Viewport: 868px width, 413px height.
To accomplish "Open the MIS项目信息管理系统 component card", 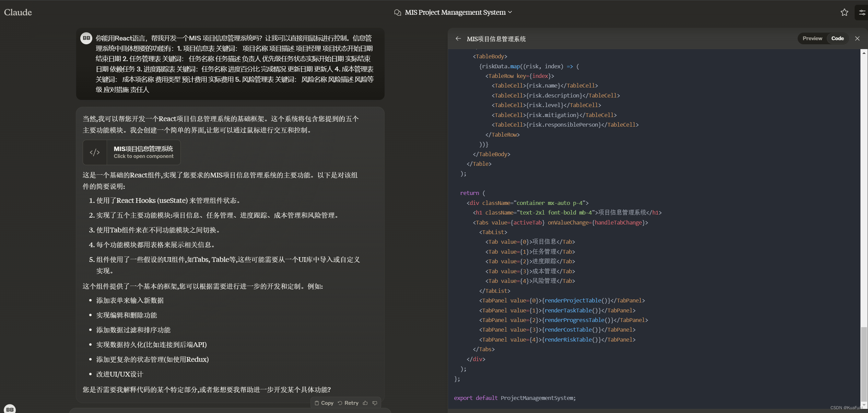I will (143, 152).
